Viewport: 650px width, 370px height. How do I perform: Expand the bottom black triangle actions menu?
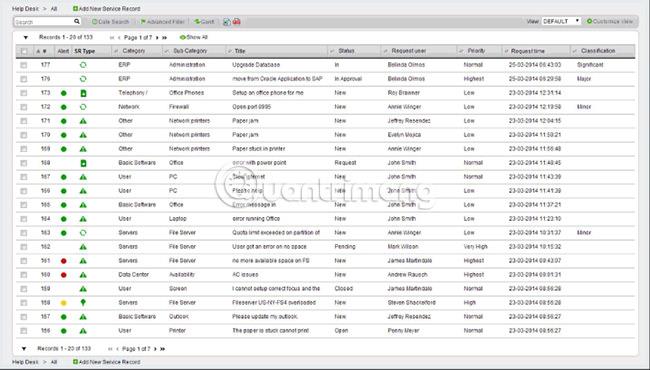(24, 349)
